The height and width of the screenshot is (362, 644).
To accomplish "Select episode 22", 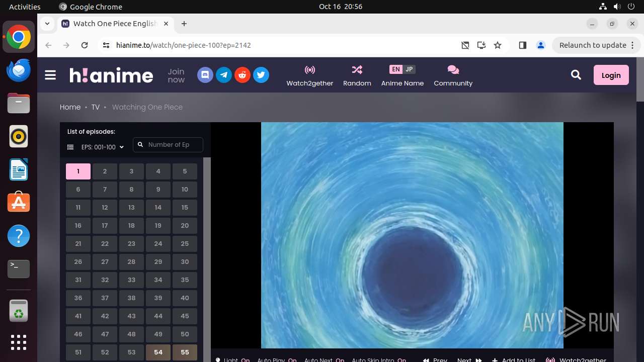I will (x=105, y=244).
